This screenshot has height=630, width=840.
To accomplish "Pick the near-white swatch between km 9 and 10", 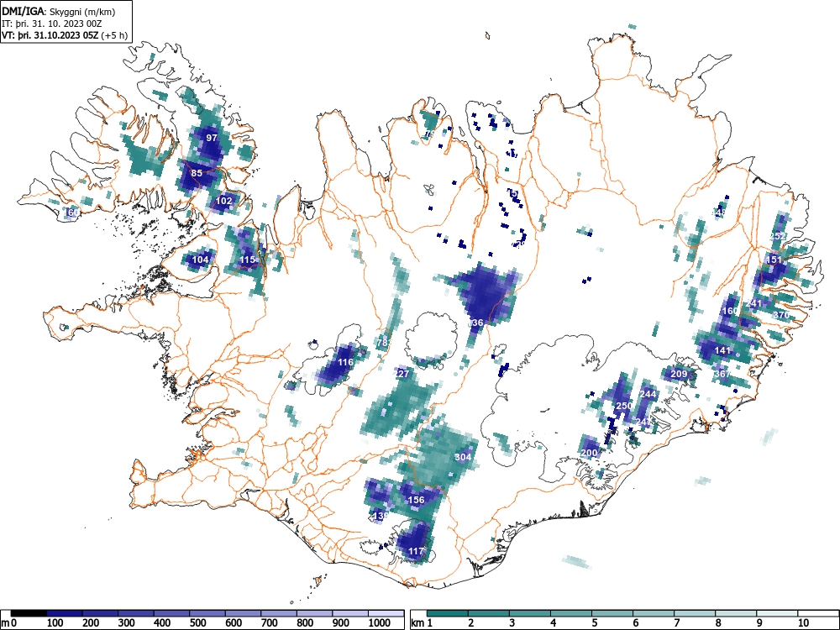I will pyautogui.click(x=777, y=613).
